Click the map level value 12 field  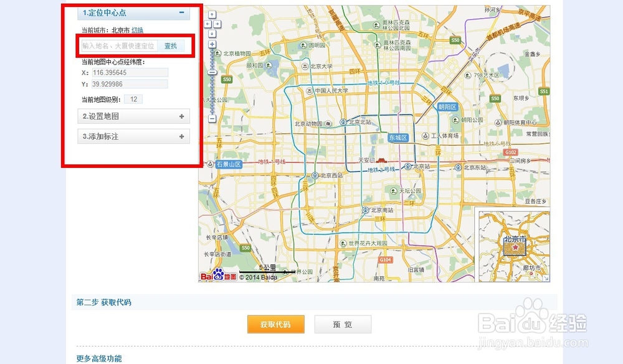tap(133, 99)
